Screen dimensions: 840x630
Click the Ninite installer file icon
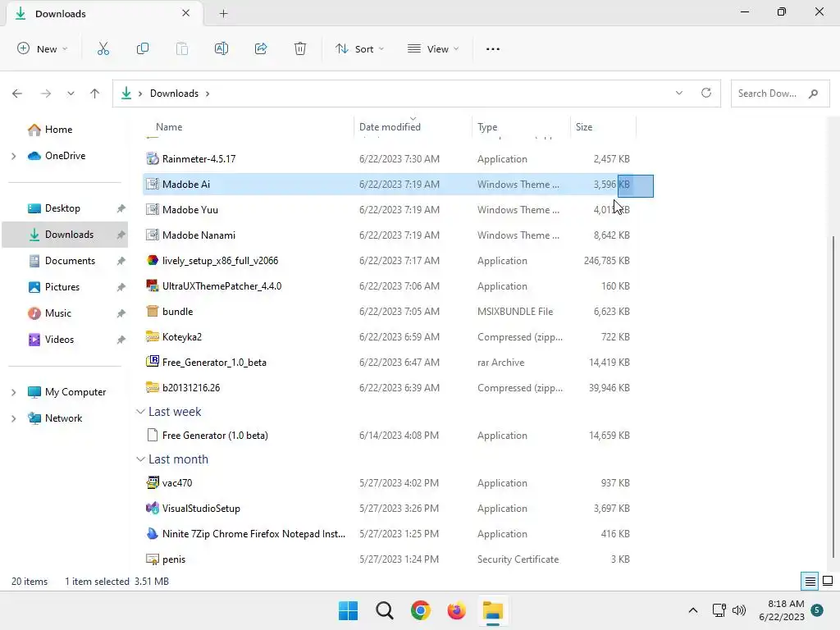click(x=153, y=533)
